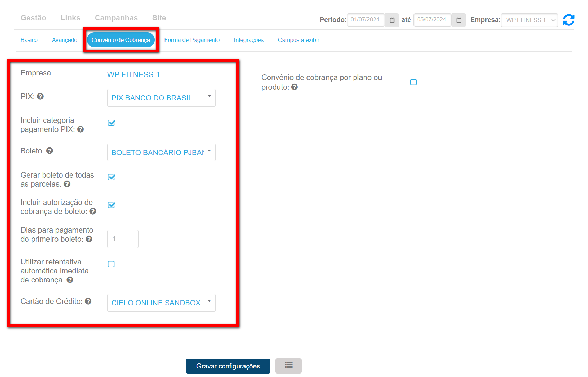Click the end date field 05/07/2024
The width and height of the screenshot is (588, 377).
point(433,20)
